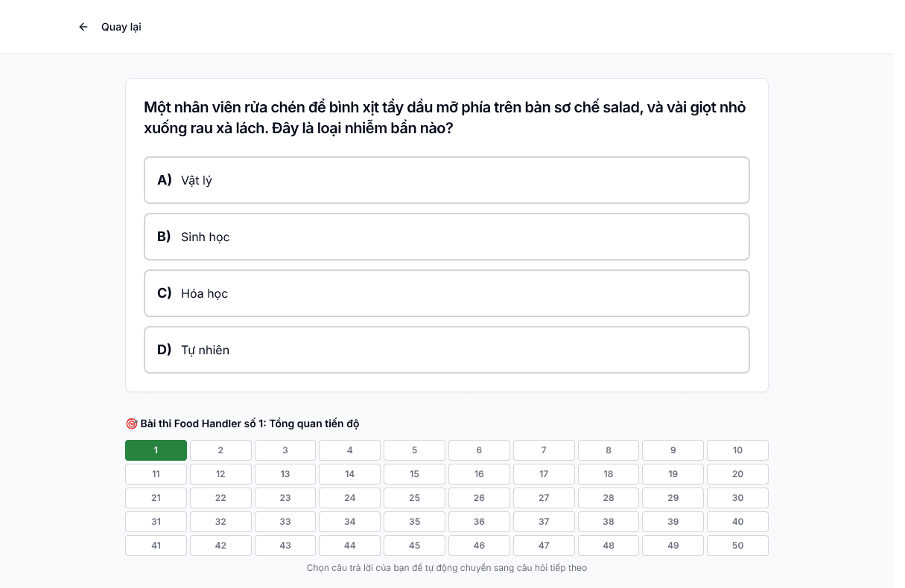The height and width of the screenshot is (588, 905).
Task: Click question 7 tile
Action: tap(544, 450)
